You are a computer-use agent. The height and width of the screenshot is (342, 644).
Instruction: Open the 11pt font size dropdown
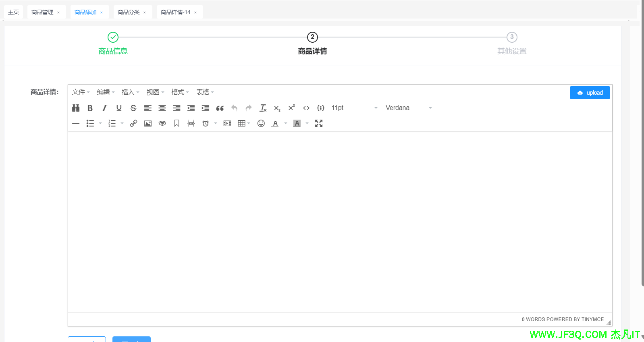coord(354,108)
